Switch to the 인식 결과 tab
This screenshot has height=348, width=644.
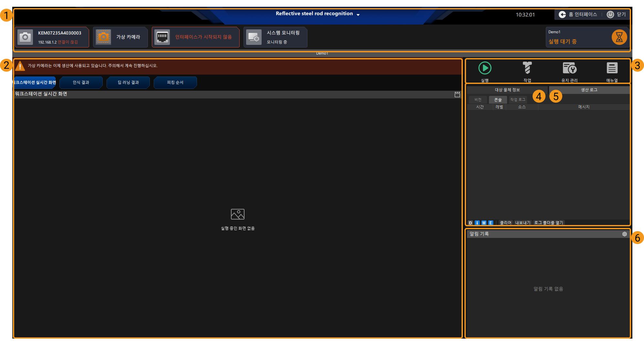tap(81, 83)
